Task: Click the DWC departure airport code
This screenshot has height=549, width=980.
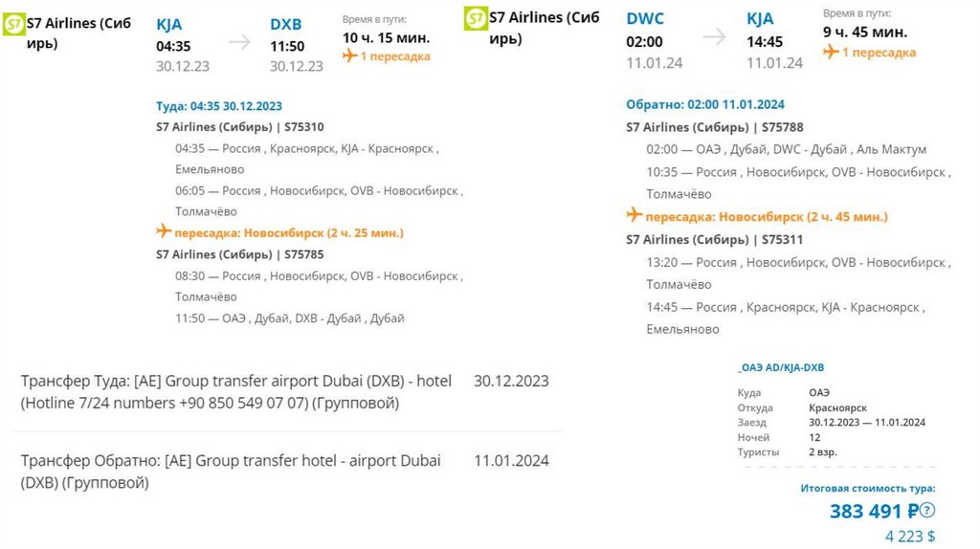Action: pyautogui.click(x=645, y=18)
